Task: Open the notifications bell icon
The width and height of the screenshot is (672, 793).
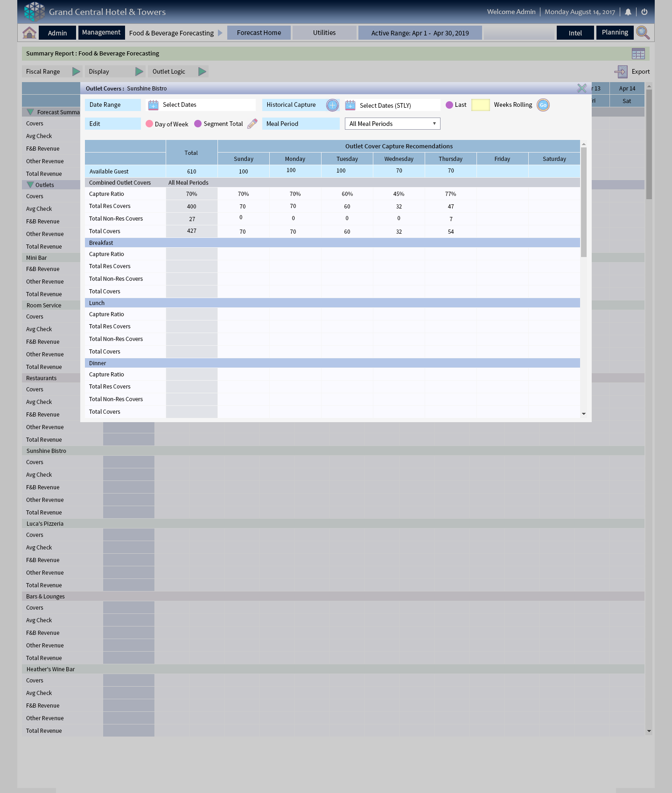Action: coord(628,12)
